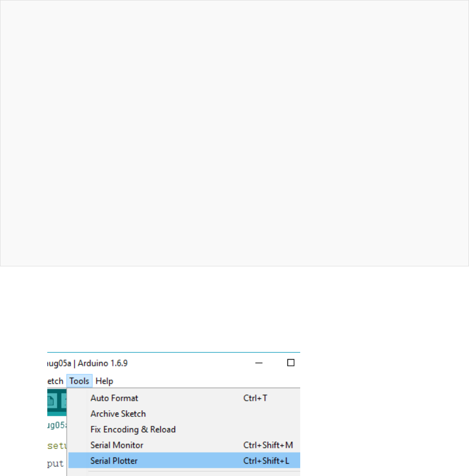Image resolution: width=469 pixels, height=476 pixels.
Task: Click the partially visible Open sketch icon
Action: (63, 401)
